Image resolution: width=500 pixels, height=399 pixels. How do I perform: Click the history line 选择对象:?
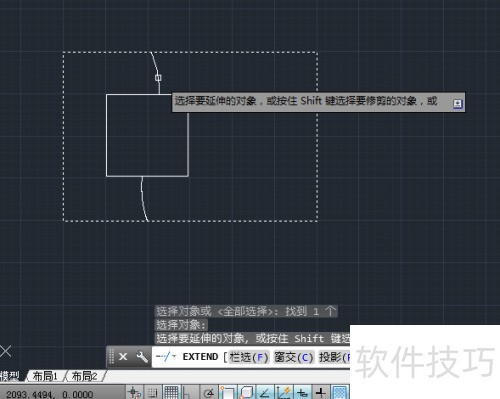pos(181,325)
